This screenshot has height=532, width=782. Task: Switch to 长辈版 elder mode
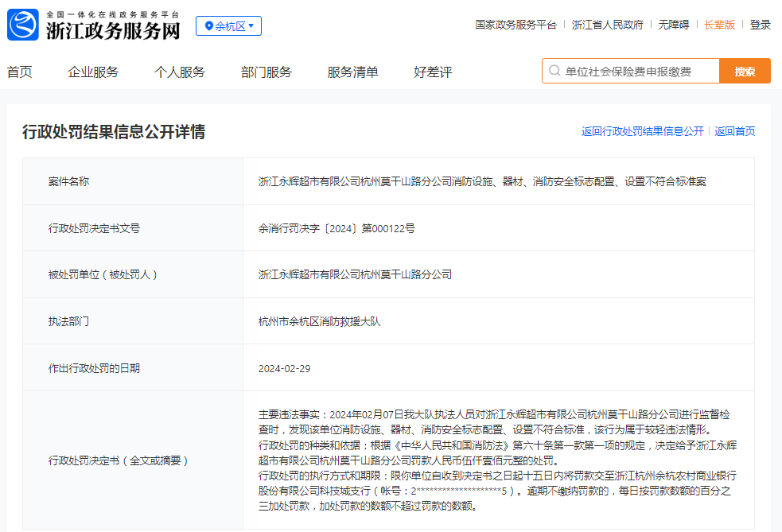pyautogui.click(x=720, y=25)
